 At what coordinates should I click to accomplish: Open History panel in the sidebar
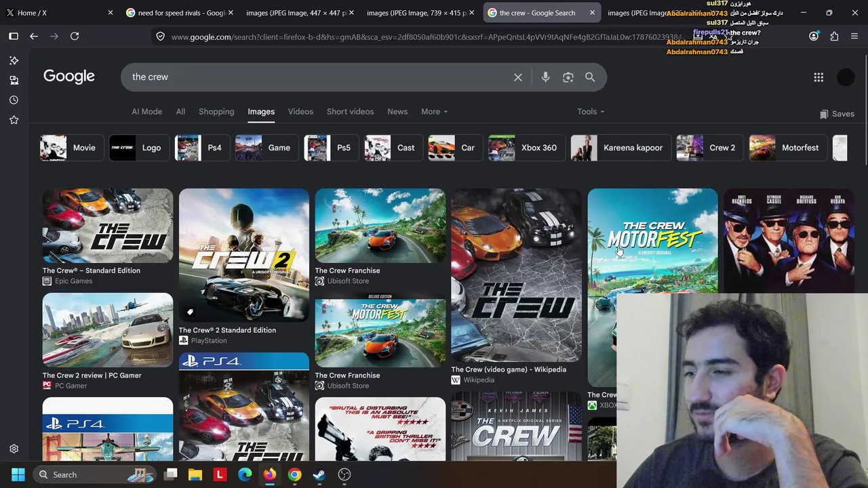click(x=14, y=100)
